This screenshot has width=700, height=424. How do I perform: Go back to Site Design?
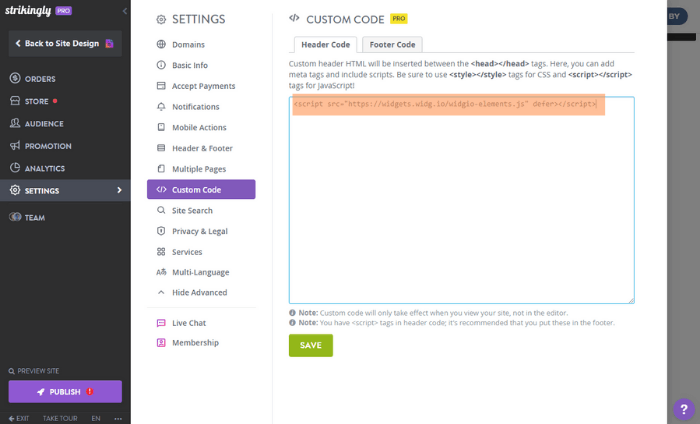65,43
